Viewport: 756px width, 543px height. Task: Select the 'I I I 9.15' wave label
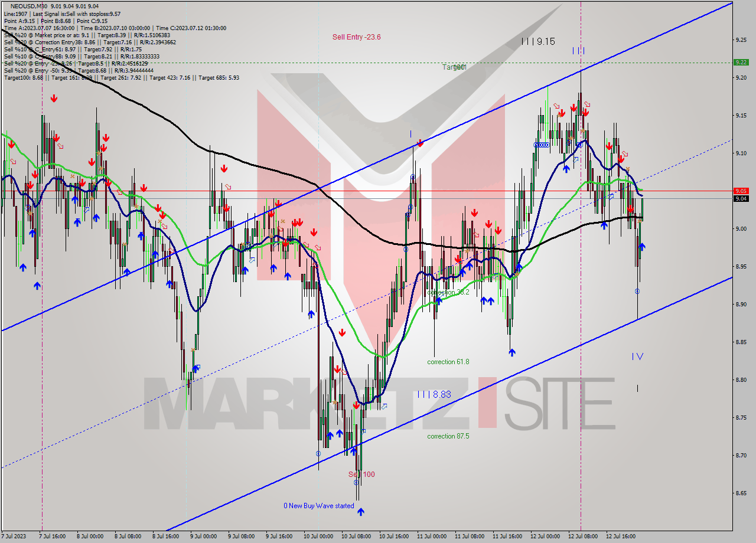click(537, 41)
